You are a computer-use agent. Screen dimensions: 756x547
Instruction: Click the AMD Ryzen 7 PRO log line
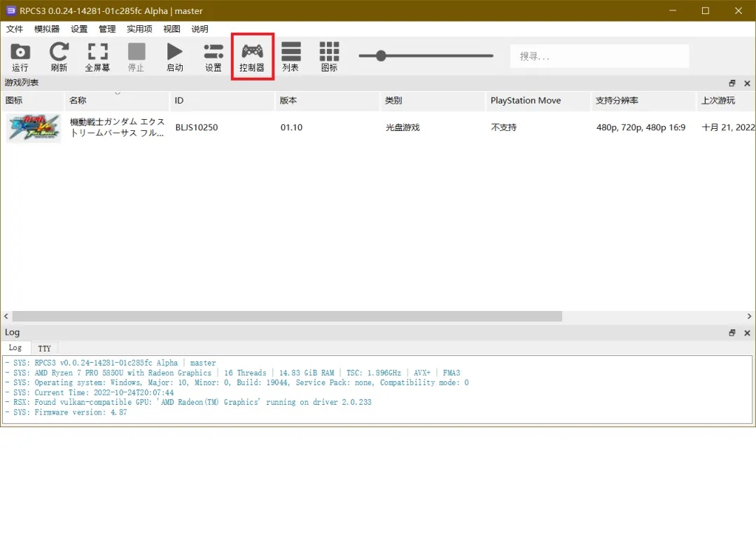tap(232, 373)
